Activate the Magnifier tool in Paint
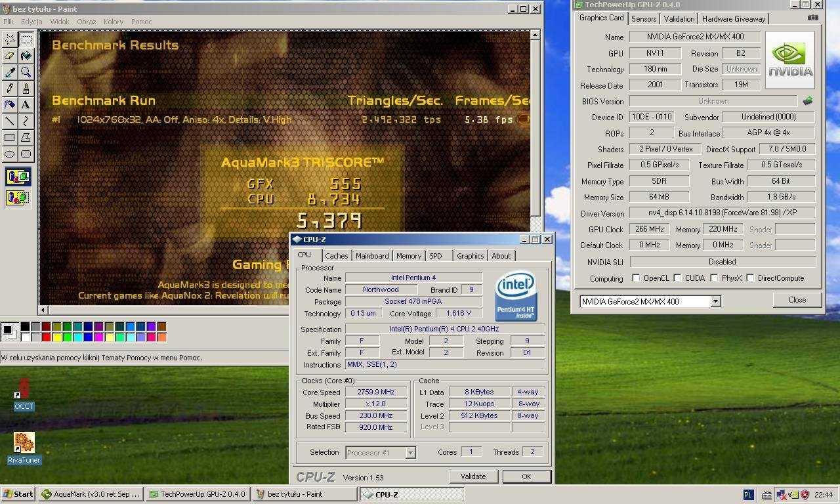This screenshot has height=504, width=840. pyautogui.click(x=26, y=72)
